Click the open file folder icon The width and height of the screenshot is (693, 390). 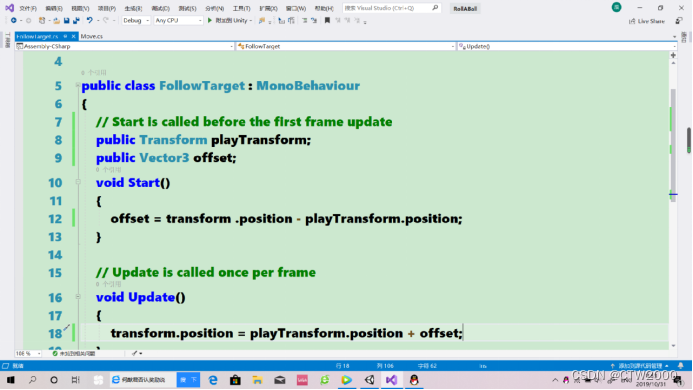56,20
